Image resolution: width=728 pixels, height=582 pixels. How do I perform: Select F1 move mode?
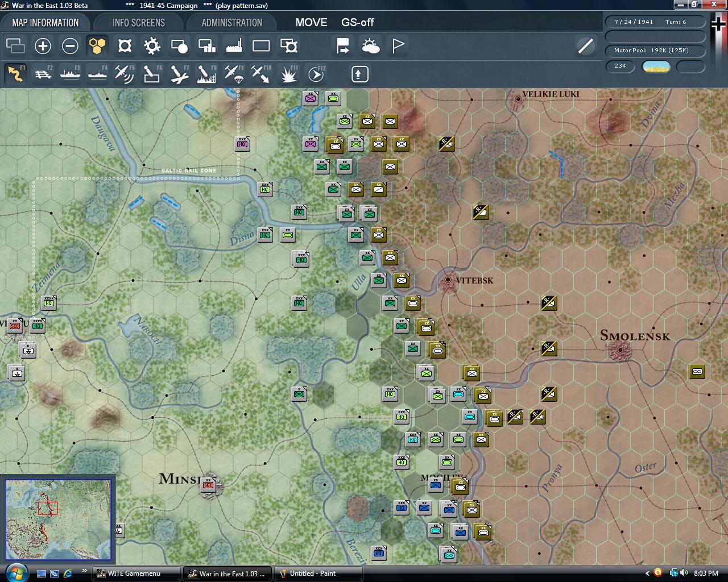(15, 74)
